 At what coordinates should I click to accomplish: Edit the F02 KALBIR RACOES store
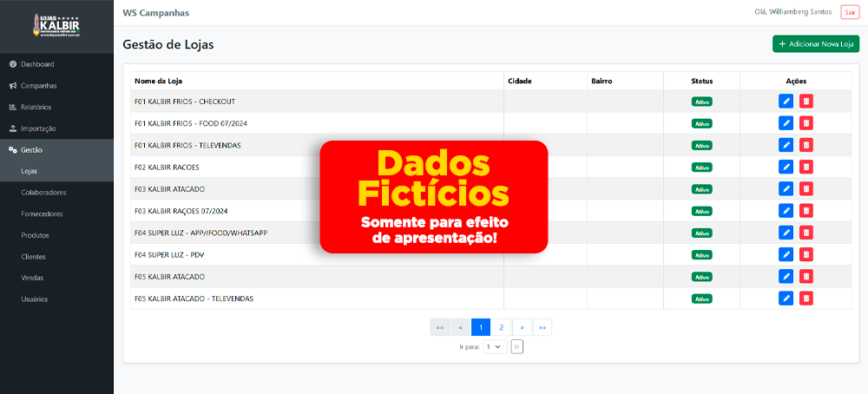[786, 167]
